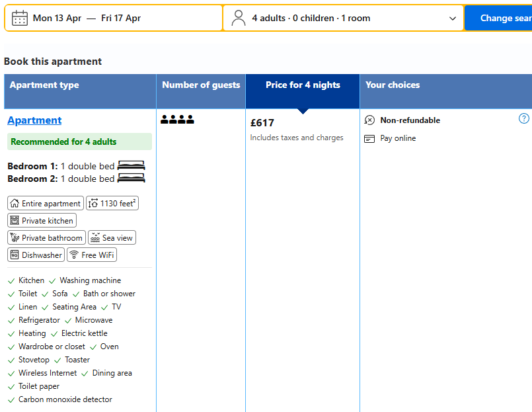Click the Book this apartment heading
The width and height of the screenshot is (532, 412).
pyautogui.click(x=53, y=62)
